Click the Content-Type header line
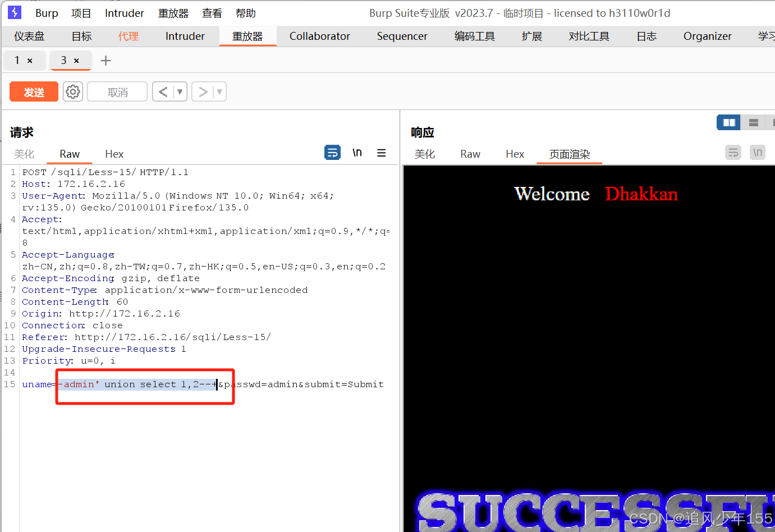Viewport: 775px width, 532px height. pyautogui.click(x=165, y=290)
